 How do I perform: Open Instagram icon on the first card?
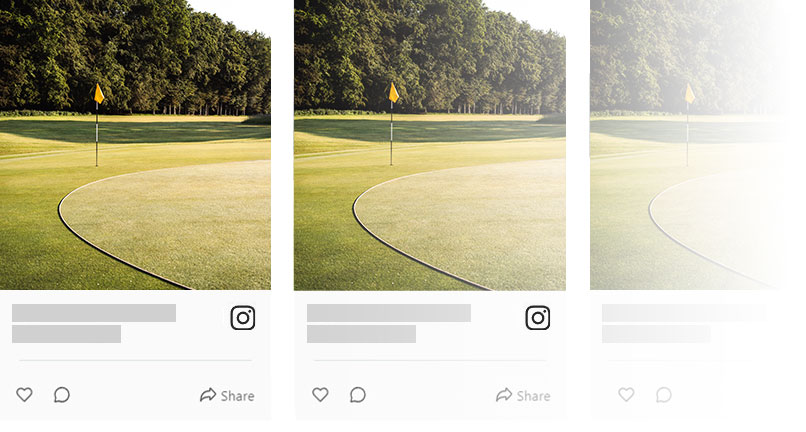tap(243, 317)
